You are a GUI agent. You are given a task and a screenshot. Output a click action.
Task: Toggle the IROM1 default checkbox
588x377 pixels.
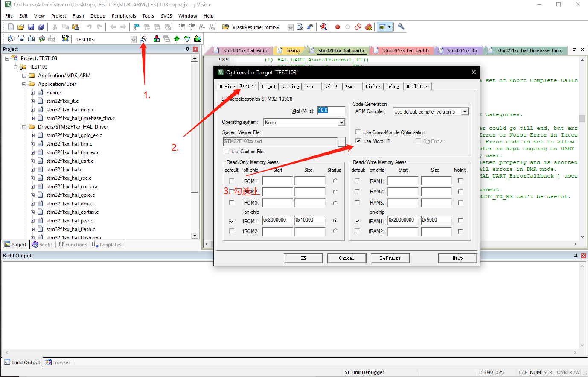coord(232,221)
